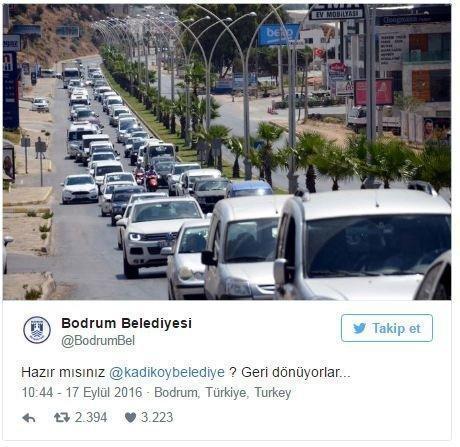Open the 10:44 - 17 Eylül 2016 timestamp
Image resolution: width=460 pixels, height=447 pixels.
[82, 392]
